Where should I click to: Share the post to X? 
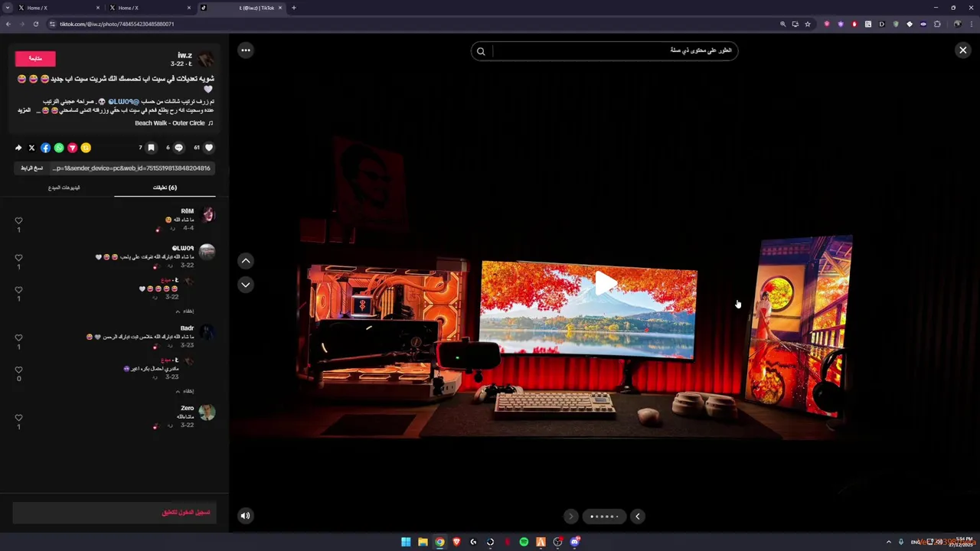coord(31,148)
